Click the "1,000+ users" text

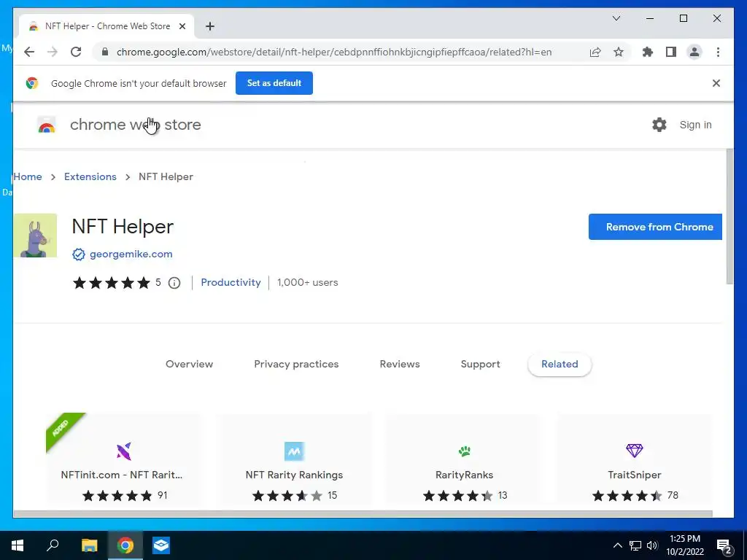(307, 282)
